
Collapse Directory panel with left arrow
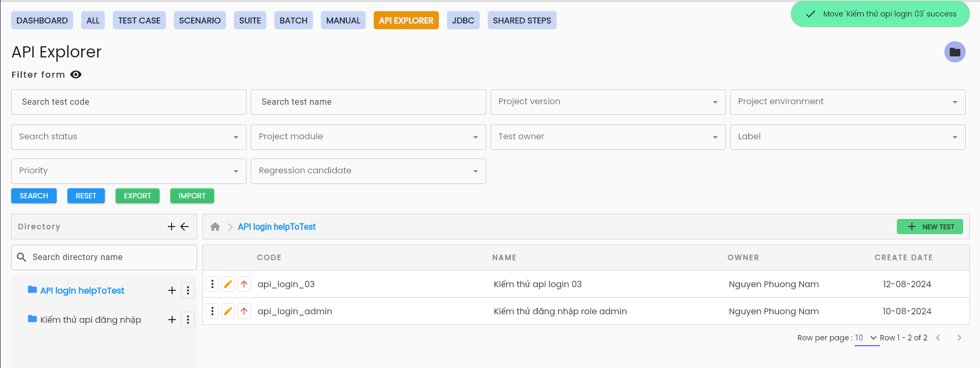pyautogui.click(x=184, y=227)
